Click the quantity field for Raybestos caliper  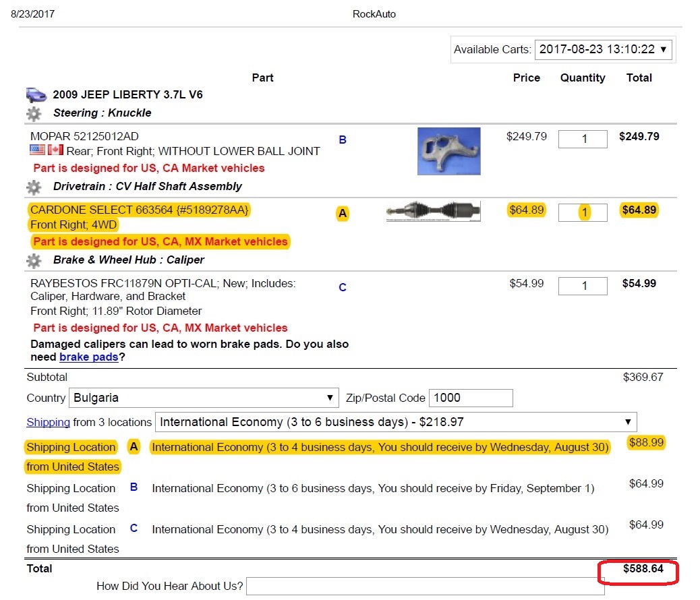pos(583,286)
